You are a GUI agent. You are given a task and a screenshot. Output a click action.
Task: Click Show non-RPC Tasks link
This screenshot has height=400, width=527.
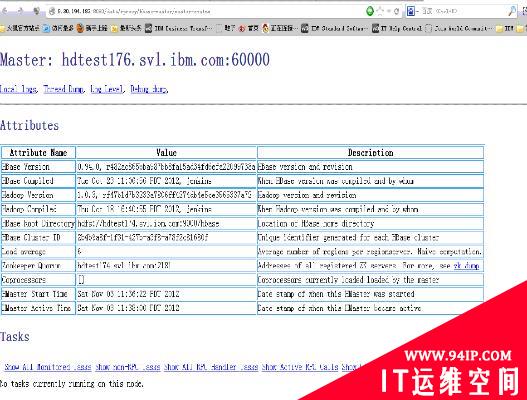128,367
